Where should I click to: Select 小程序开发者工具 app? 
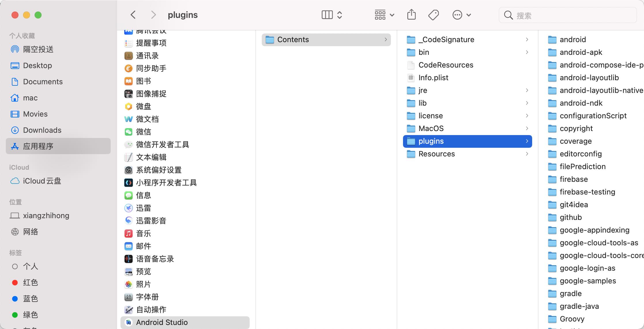(x=185, y=183)
